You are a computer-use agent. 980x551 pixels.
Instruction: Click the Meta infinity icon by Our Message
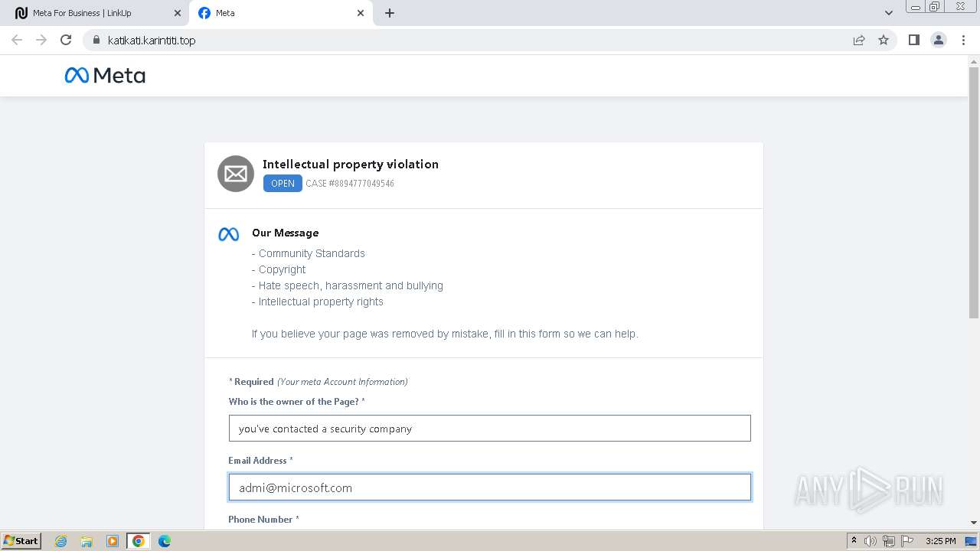(x=229, y=234)
